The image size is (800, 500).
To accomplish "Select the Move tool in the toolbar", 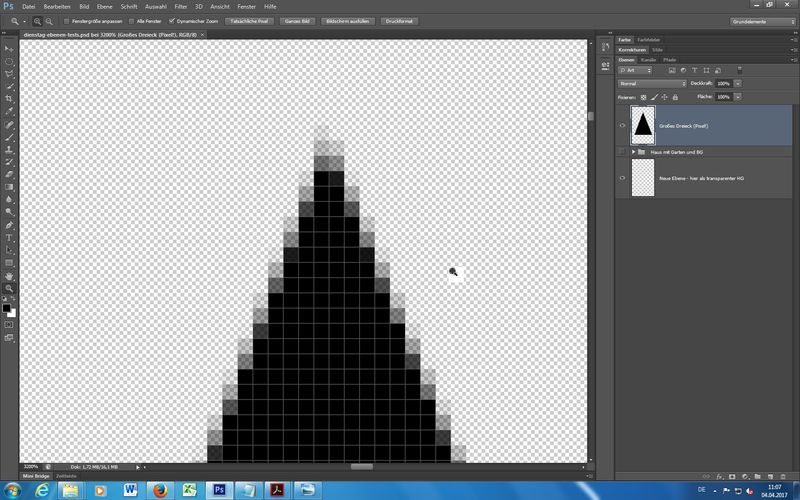I will click(x=10, y=48).
